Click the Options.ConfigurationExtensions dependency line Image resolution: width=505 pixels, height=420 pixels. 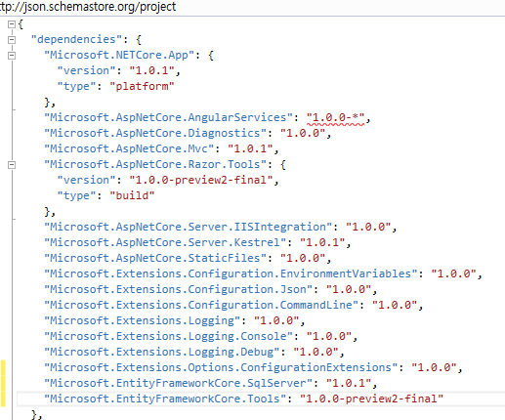pyautogui.click(x=253, y=367)
